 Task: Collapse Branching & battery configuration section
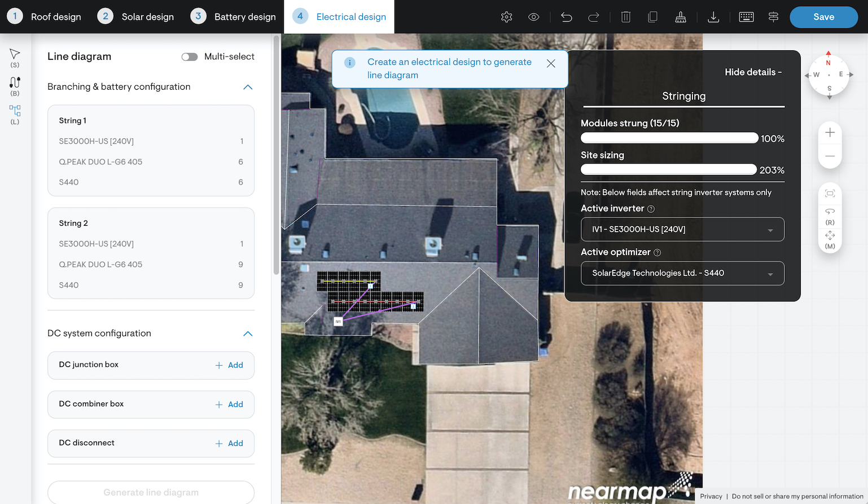pyautogui.click(x=247, y=87)
